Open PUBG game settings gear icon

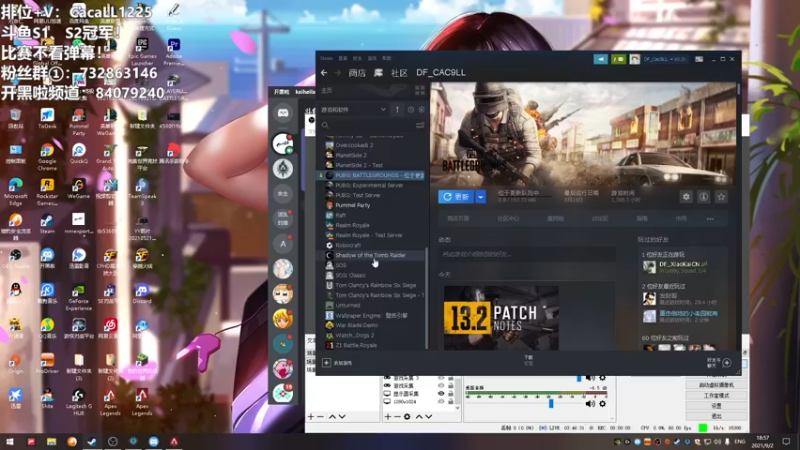pyautogui.click(x=686, y=196)
